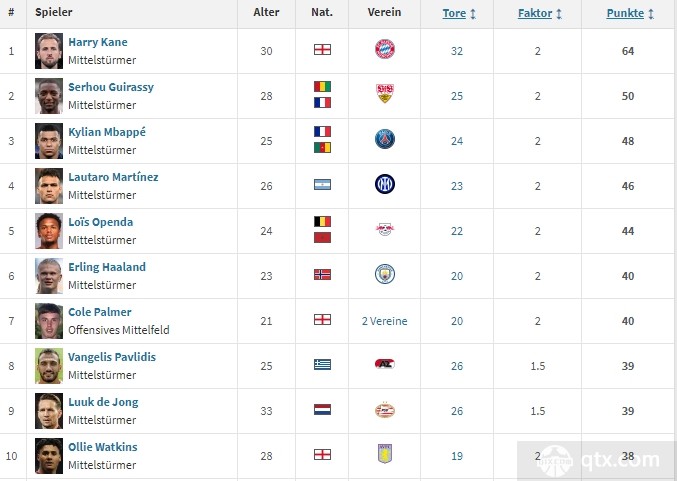Open the Serhou Guirassy player link
The width and height of the screenshot is (677, 481).
pos(111,88)
